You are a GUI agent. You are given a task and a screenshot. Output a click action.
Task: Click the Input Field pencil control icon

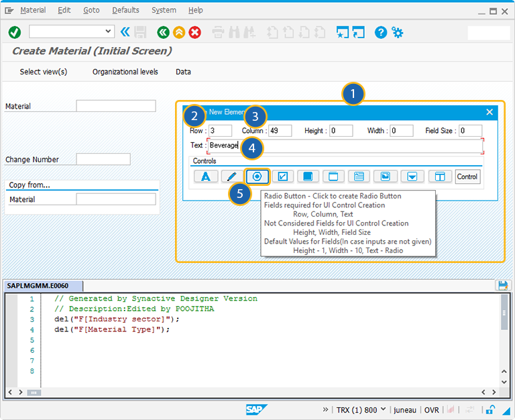pyautogui.click(x=231, y=176)
